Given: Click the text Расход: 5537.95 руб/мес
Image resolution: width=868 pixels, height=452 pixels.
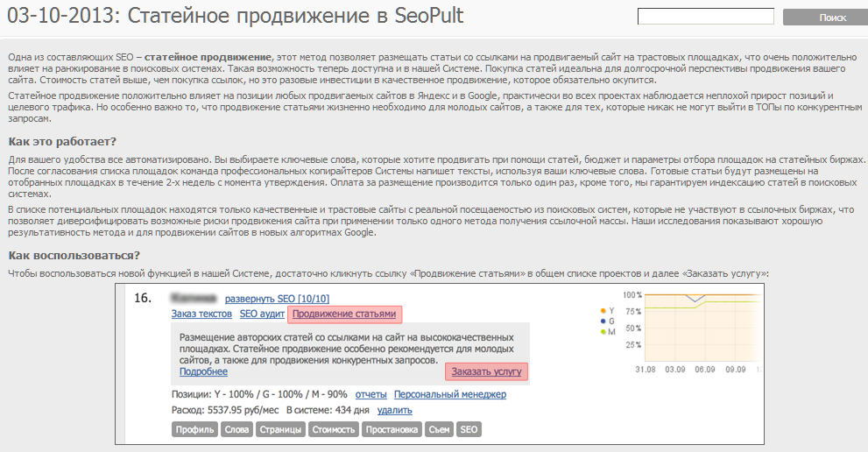Looking at the screenshot, I should [x=225, y=411].
